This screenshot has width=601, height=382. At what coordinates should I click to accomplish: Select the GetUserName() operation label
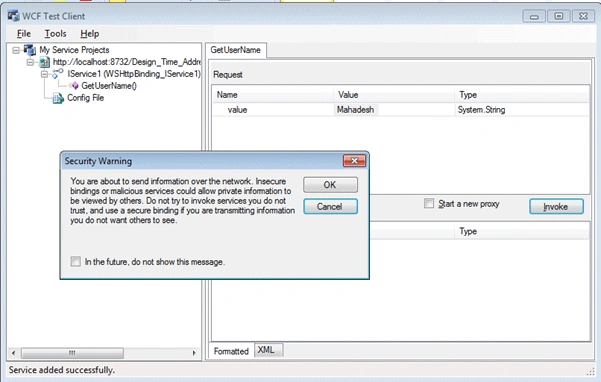(109, 86)
